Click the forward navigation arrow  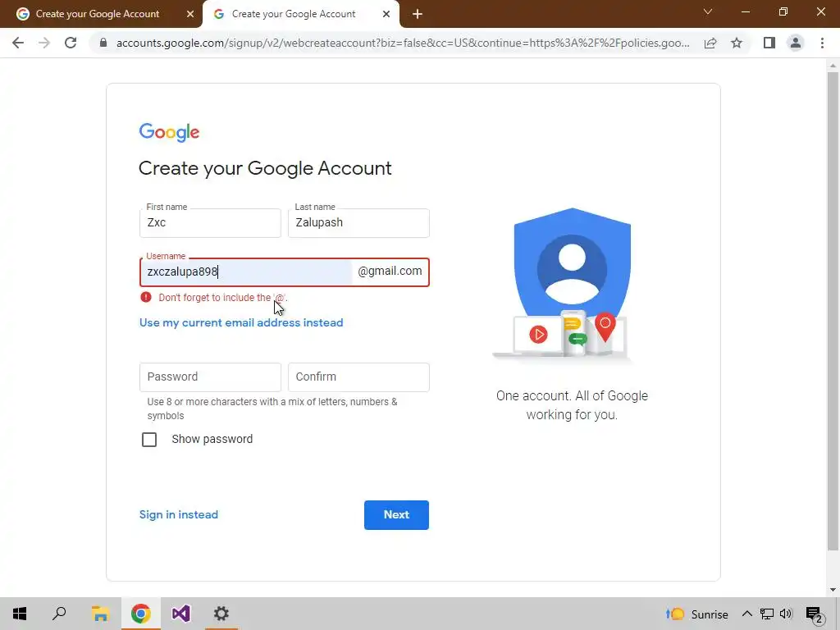click(44, 43)
